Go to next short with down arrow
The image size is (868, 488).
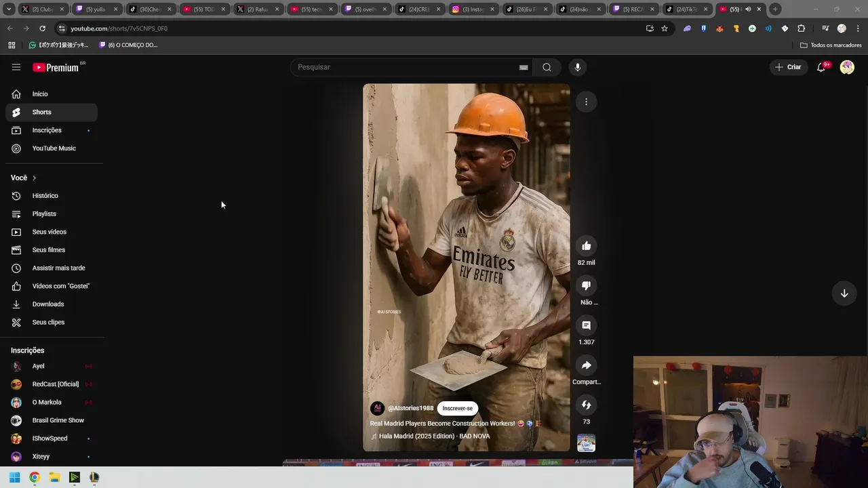coord(844,293)
